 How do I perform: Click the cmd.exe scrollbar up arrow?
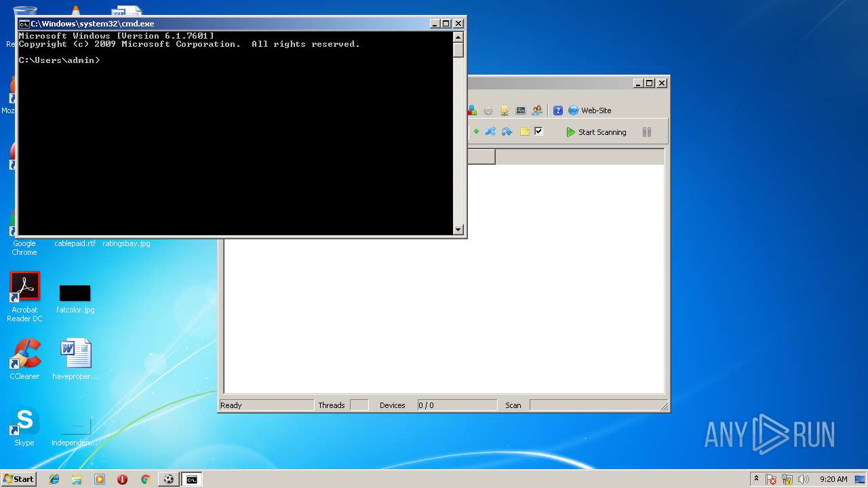(458, 37)
